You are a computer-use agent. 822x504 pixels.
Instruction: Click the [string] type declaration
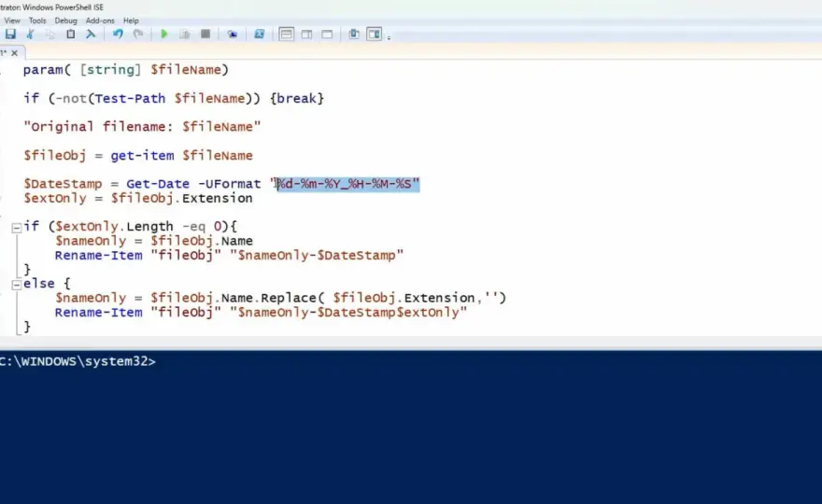pos(110,70)
